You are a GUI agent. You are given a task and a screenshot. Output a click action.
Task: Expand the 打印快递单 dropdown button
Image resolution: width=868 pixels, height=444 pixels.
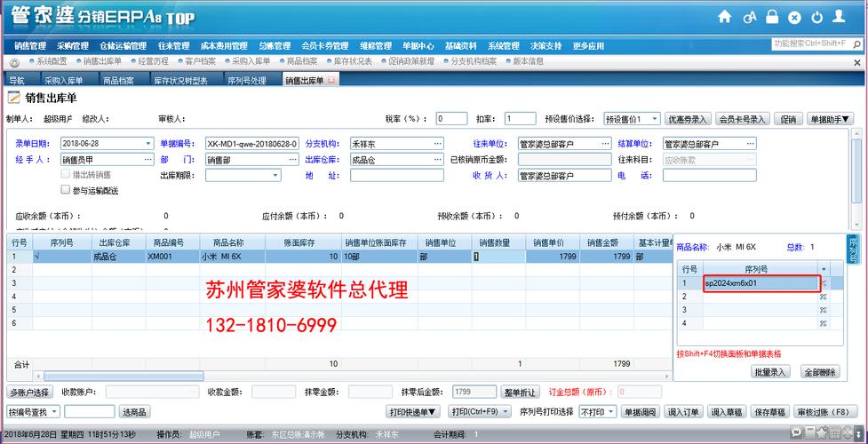(413, 411)
